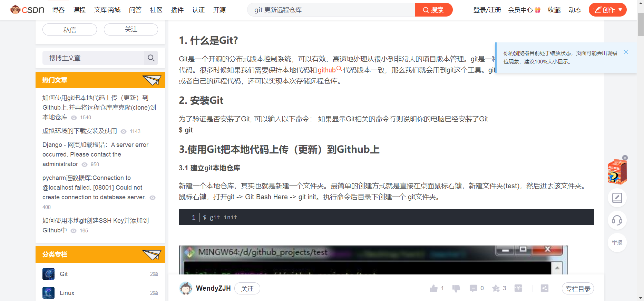Click the page vertical scrollbar thumb

click(641, 24)
